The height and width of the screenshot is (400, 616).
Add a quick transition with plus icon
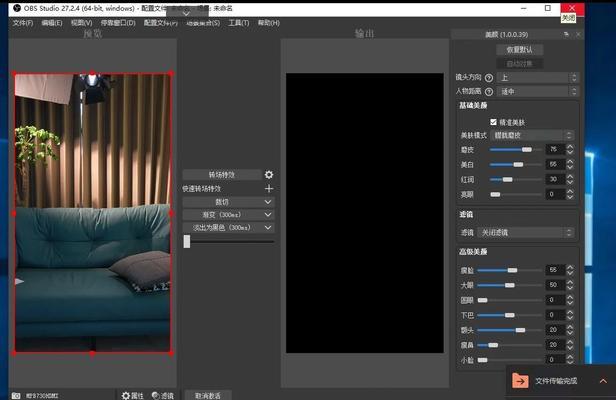(x=269, y=189)
